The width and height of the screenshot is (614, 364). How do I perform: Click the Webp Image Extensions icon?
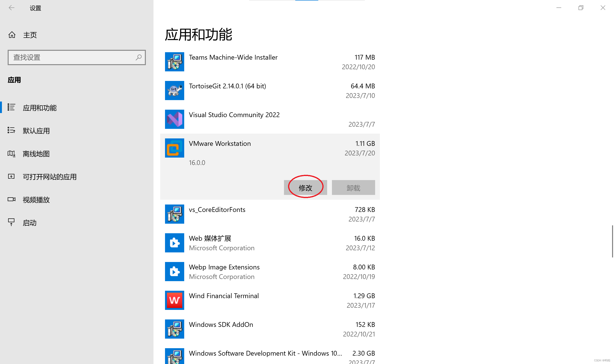pyautogui.click(x=174, y=272)
